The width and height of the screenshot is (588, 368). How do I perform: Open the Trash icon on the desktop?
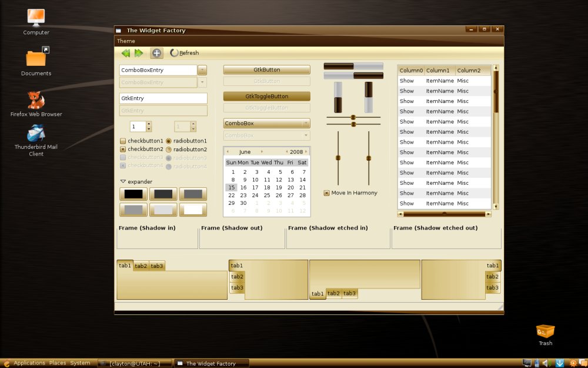point(545,331)
